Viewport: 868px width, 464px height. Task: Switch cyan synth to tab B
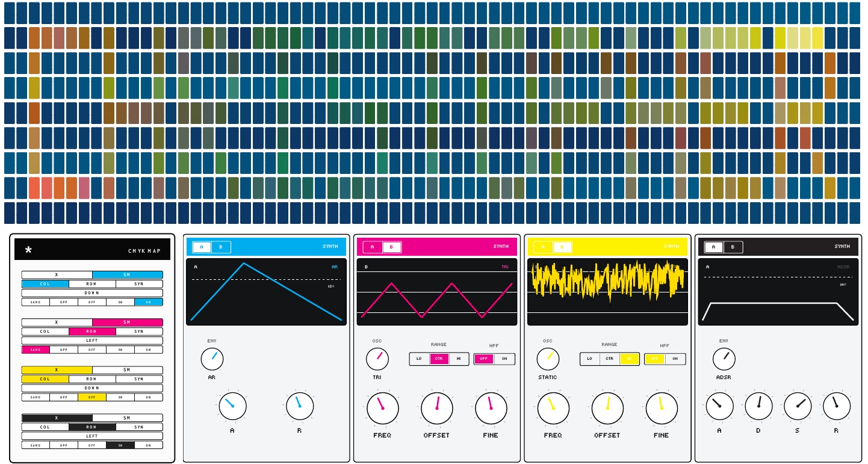coord(220,247)
